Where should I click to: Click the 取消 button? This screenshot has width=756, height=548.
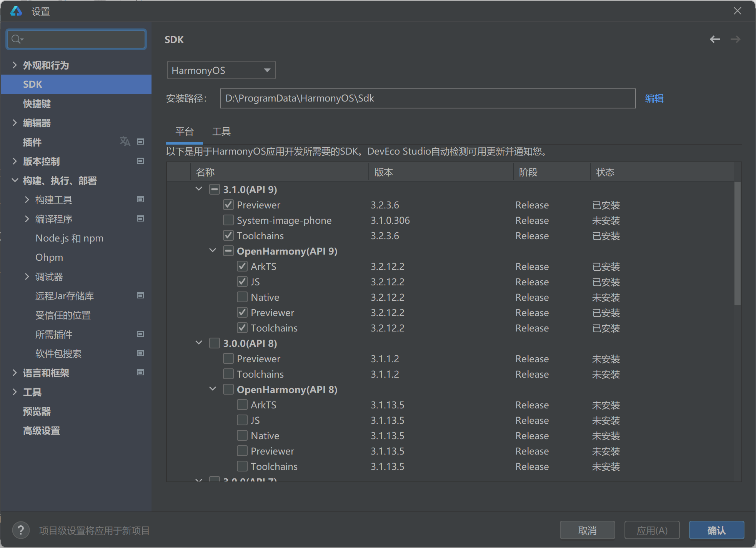(x=587, y=530)
